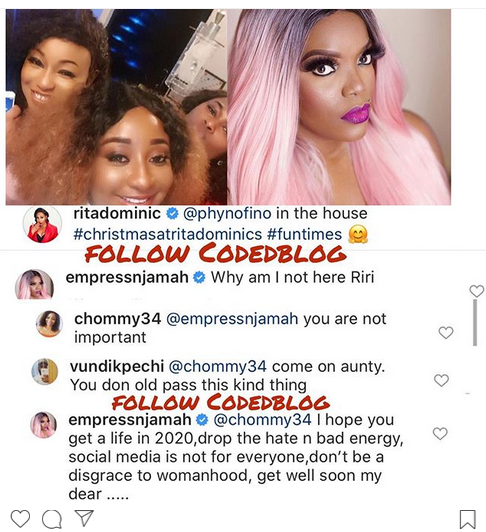Open hashtag #funtimes

coord(304,234)
